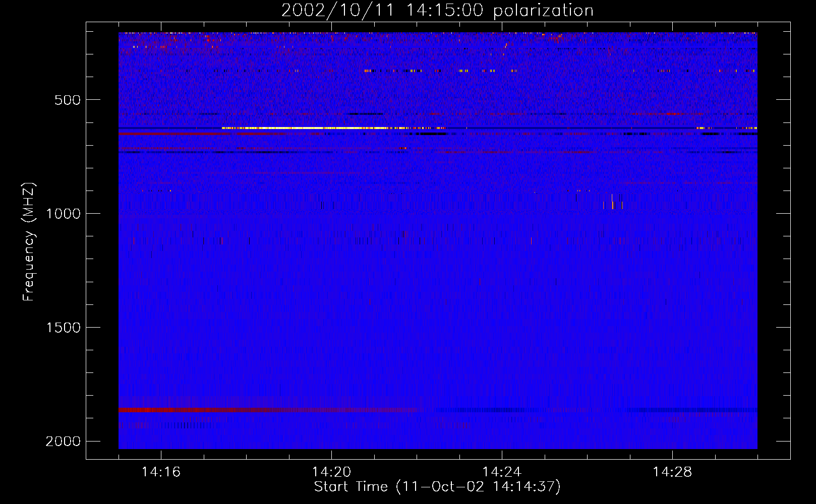Click the 'Start Time (11-Oct-02 14:14:37)' label
The height and width of the screenshot is (504, 816).
pyautogui.click(x=437, y=487)
